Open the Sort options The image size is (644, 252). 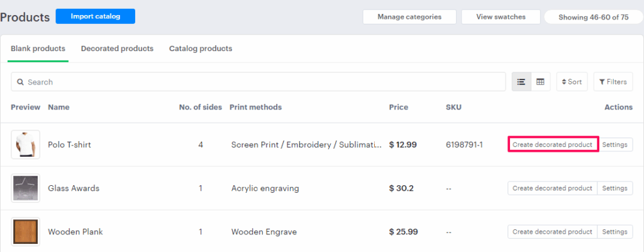tap(571, 82)
